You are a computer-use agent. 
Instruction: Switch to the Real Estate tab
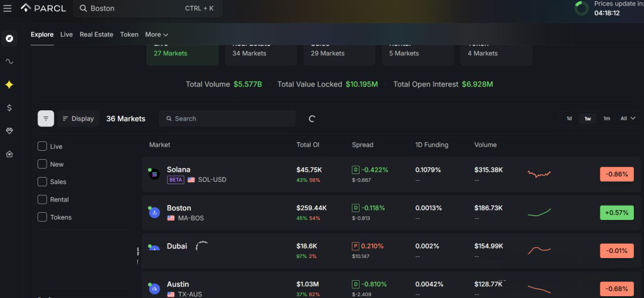pyautogui.click(x=96, y=35)
